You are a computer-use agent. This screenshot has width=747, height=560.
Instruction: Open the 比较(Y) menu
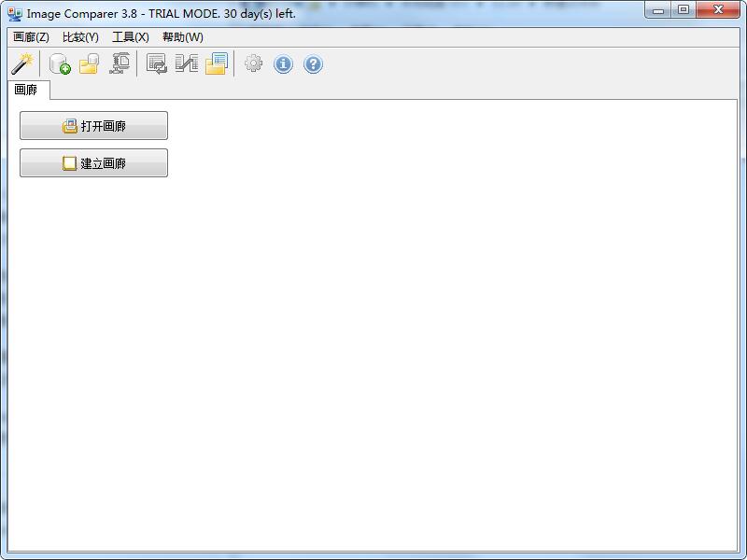pyautogui.click(x=79, y=37)
